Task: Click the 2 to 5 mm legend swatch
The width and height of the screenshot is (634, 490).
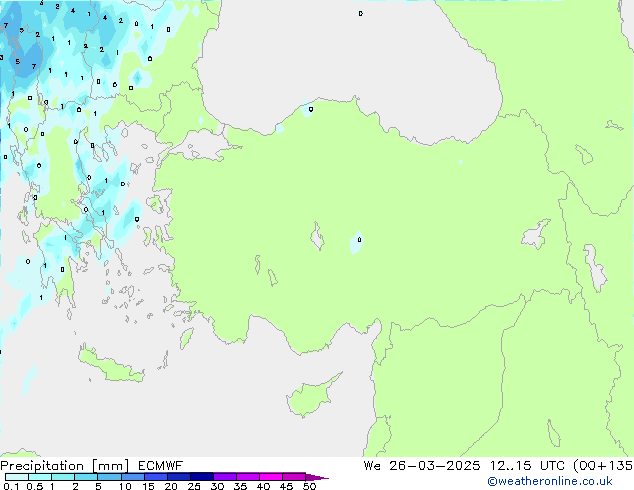Action: (x=86, y=477)
